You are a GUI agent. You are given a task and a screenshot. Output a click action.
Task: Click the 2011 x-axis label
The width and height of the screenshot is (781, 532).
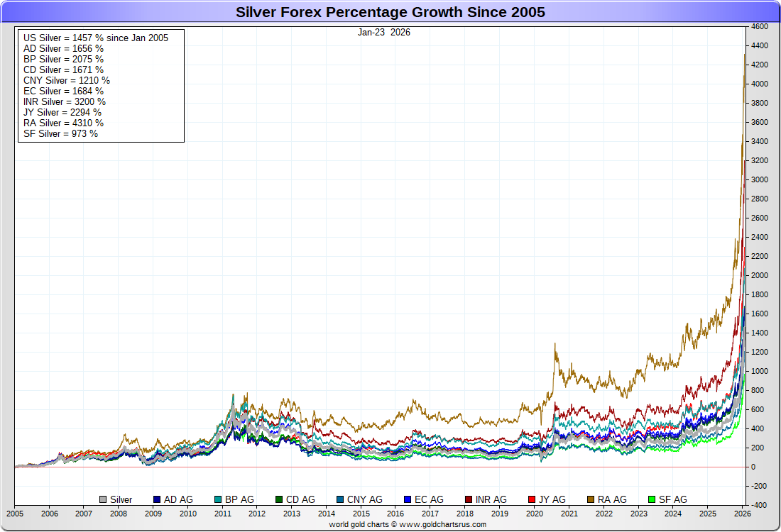(x=223, y=514)
